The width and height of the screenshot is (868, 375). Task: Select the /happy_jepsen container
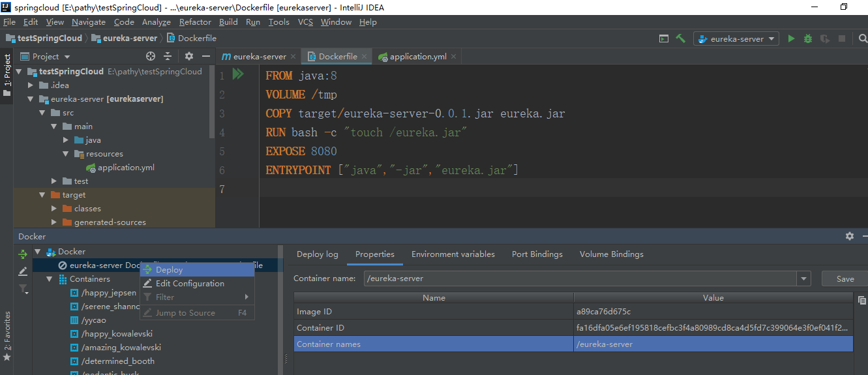[108, 293]
